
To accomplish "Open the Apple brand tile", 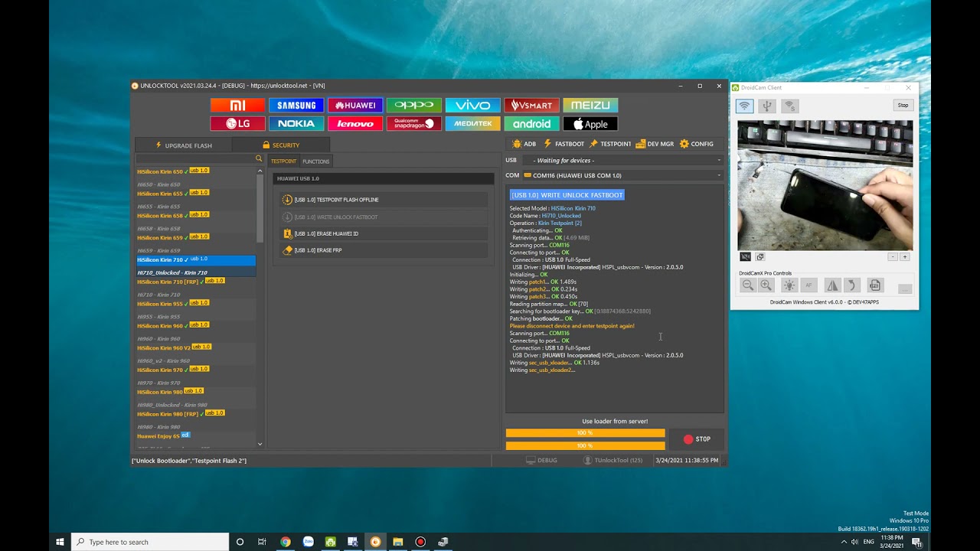I will tap(590, 123).
